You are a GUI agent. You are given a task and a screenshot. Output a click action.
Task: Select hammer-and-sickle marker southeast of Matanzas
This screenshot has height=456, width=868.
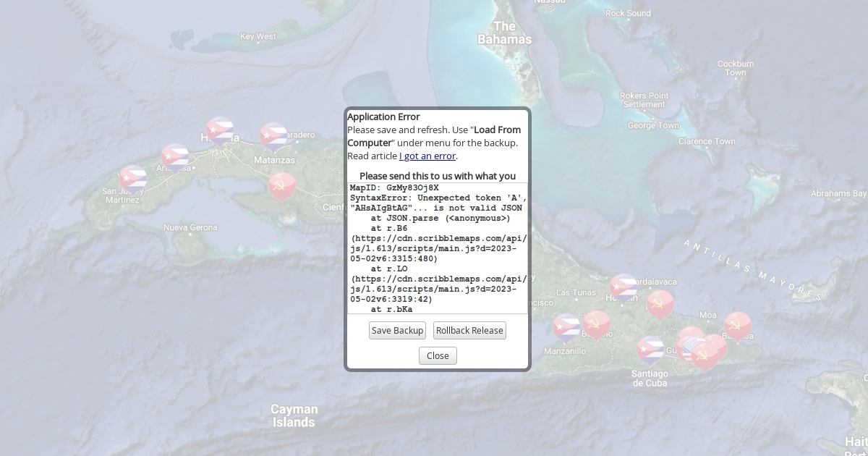pos(282,185)
